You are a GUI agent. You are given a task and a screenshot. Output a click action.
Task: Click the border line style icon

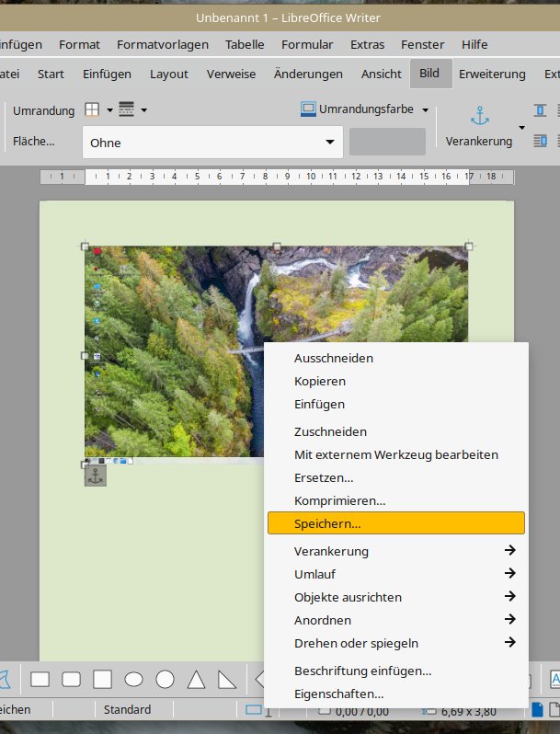(126, 109)
